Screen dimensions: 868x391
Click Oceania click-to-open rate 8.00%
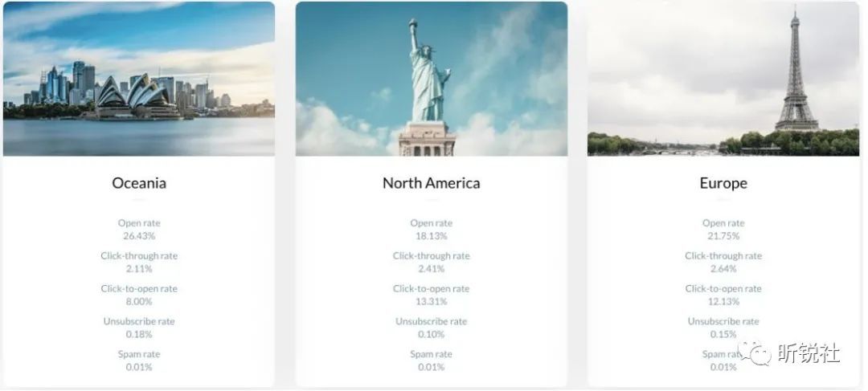tap(139, 301)
